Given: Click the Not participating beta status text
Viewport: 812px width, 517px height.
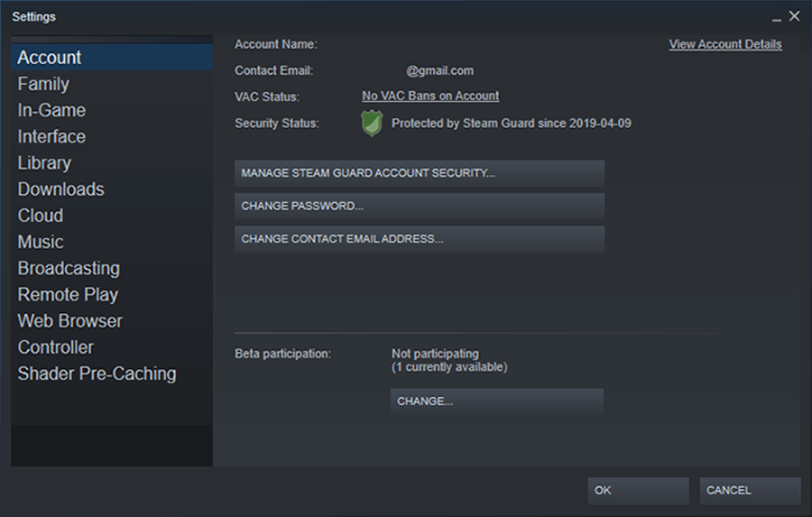Looking at the screenshot, I should [x=435, y=354].
